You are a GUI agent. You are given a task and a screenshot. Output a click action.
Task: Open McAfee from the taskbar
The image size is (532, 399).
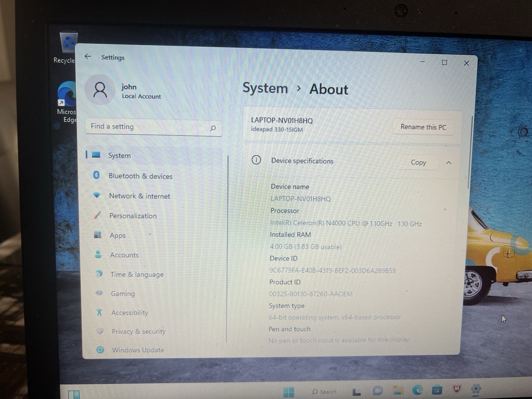457,389
